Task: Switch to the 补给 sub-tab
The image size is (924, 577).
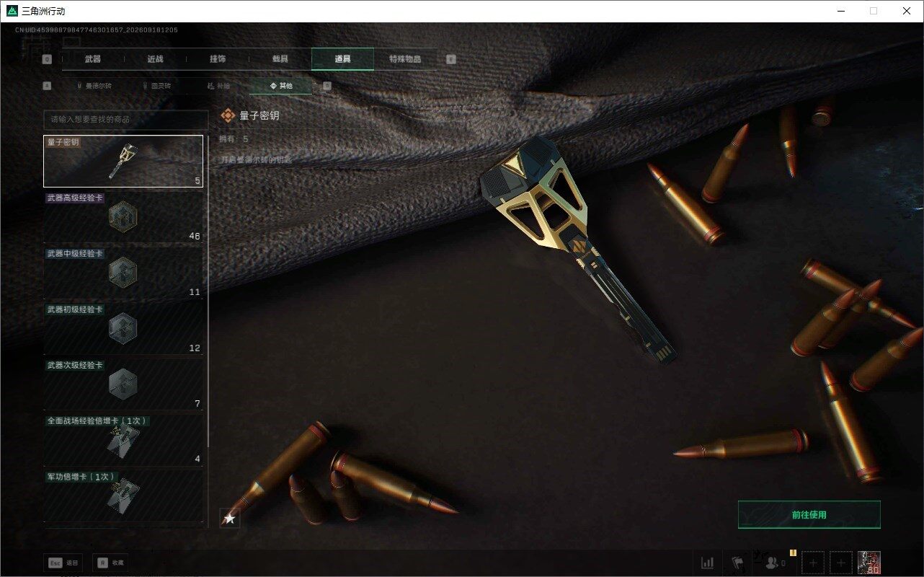Action: (218, 86)
